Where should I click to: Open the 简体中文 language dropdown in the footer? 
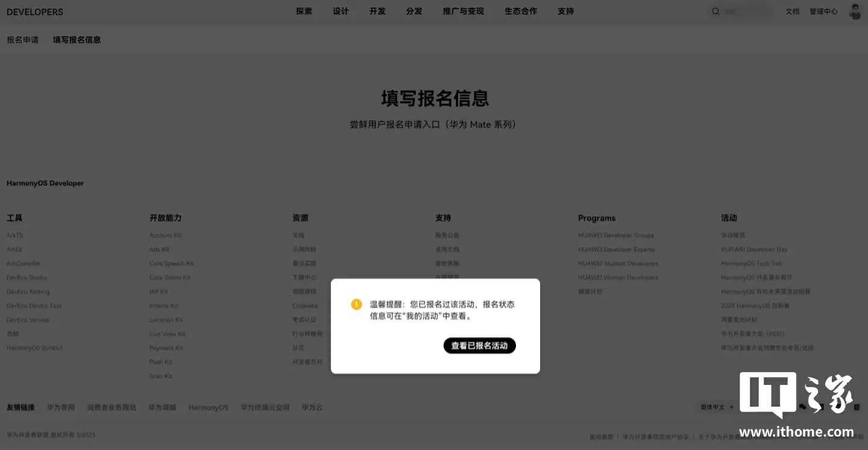tap(715, 407)
